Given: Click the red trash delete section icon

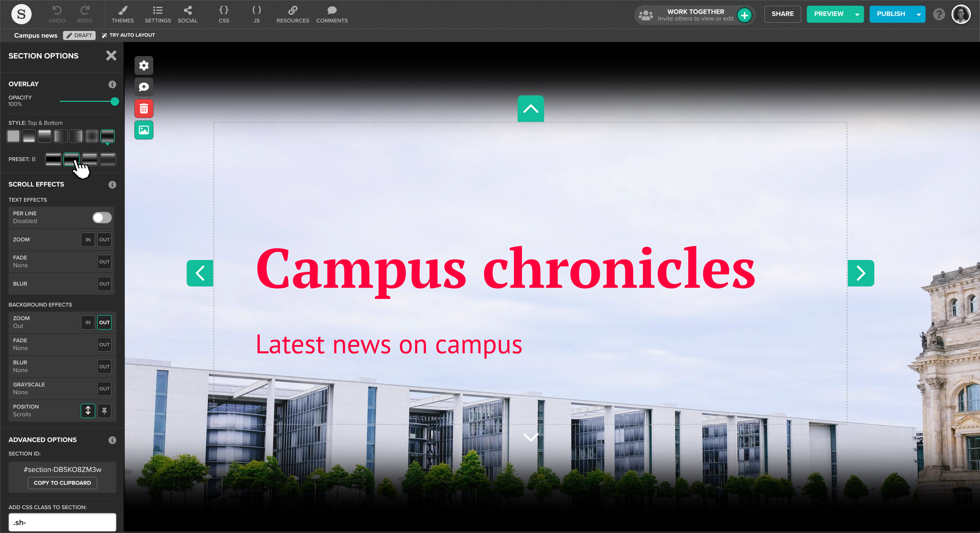Looking at the screenshot, I should click(144, 109).
